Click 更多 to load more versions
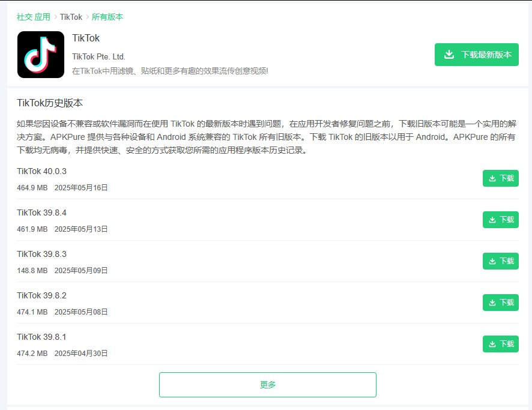This screenshot has width=532, height=410. click(268, 385)
